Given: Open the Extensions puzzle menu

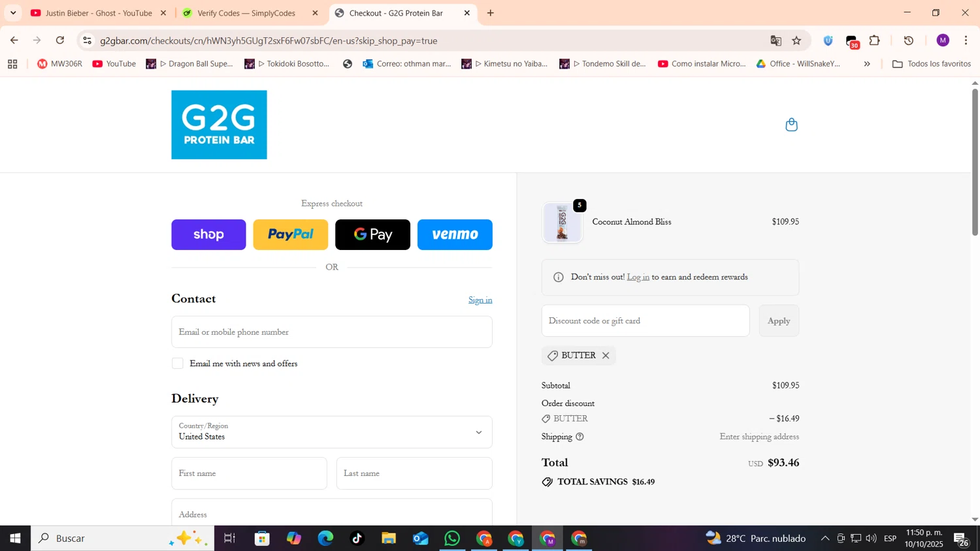Looking at the screenshot, I should click(x=875, y=40).
